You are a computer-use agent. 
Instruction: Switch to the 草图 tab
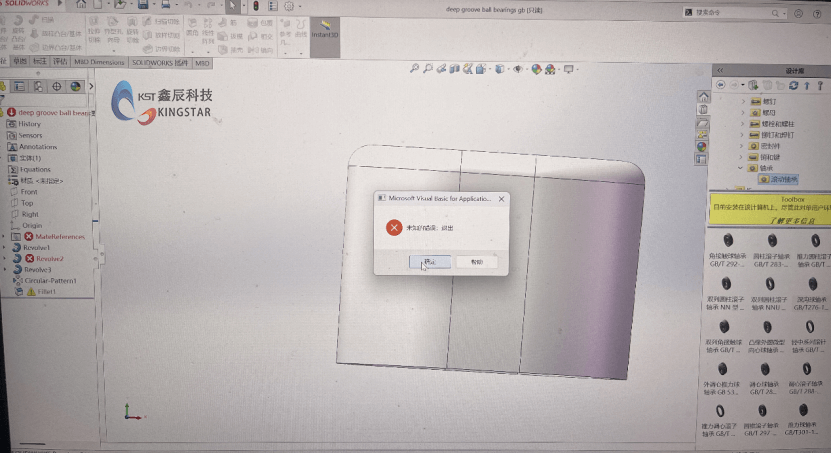20,61
